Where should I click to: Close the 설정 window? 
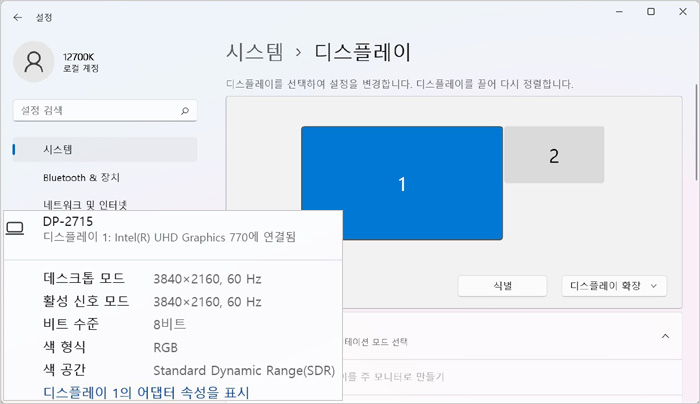tap(683, 12)
